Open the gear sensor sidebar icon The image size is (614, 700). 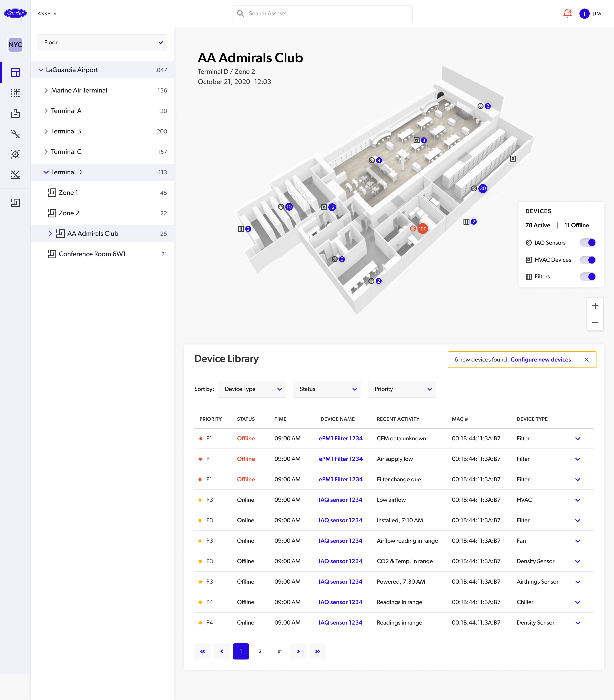[x=15, y=154]
